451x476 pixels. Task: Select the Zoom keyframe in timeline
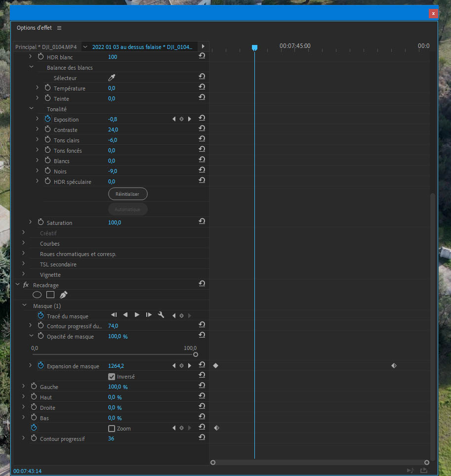pyautogui.click(x=216, y=428)
